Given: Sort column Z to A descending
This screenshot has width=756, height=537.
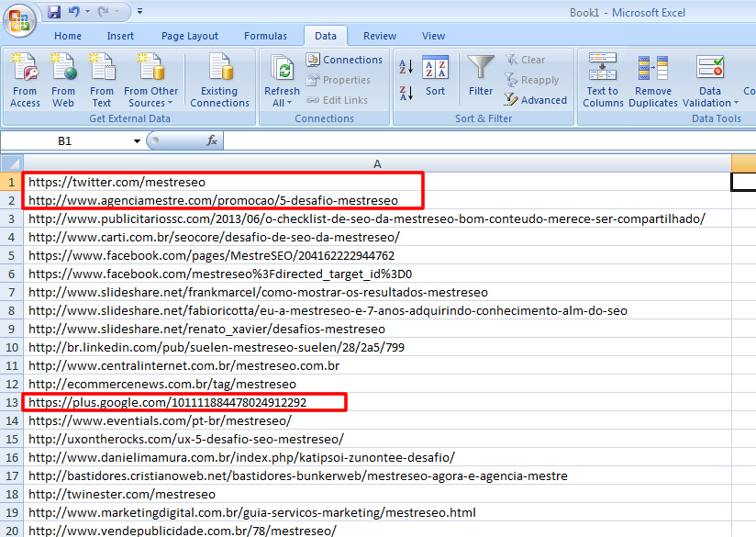Looking at the screenshot, I should [x=406, y=93].
